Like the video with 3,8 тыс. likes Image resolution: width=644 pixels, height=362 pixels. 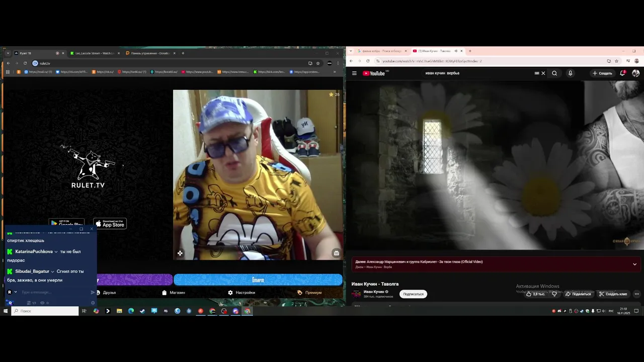tap(535, 294)
